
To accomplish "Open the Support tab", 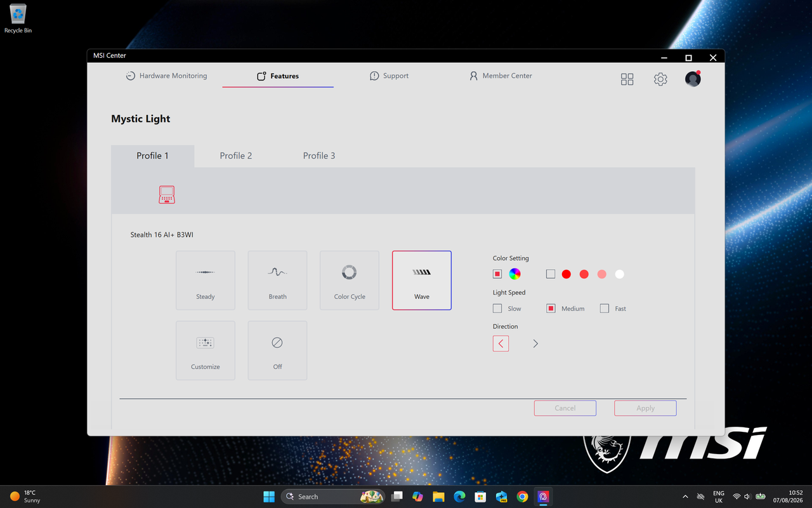I will [389, 76].
